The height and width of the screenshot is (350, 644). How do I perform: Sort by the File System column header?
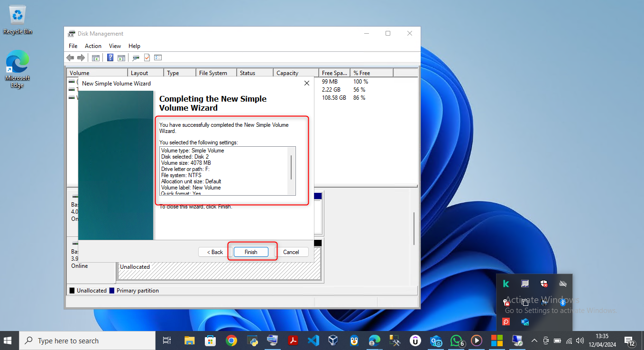coord(217,73)
